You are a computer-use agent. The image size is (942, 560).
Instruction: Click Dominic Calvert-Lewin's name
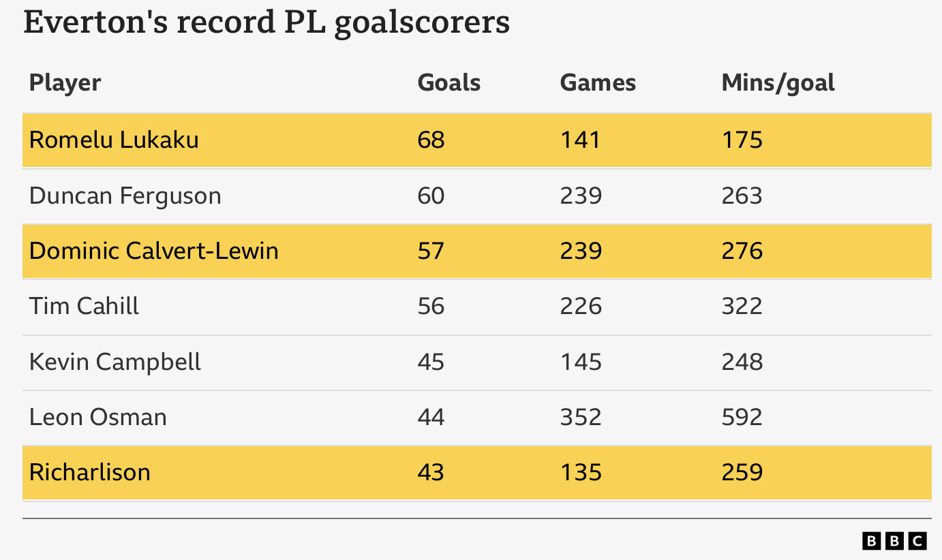(153, 251)
